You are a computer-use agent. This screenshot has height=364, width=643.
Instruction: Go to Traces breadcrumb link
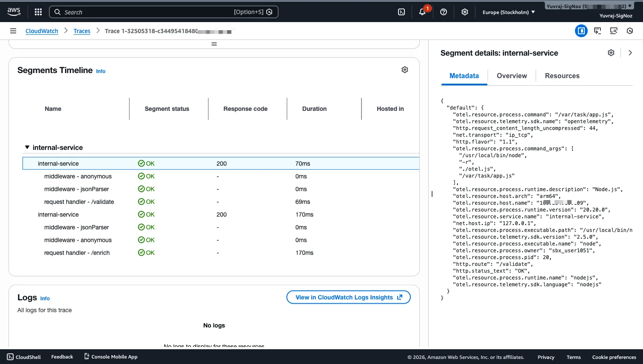coord(82,31)
